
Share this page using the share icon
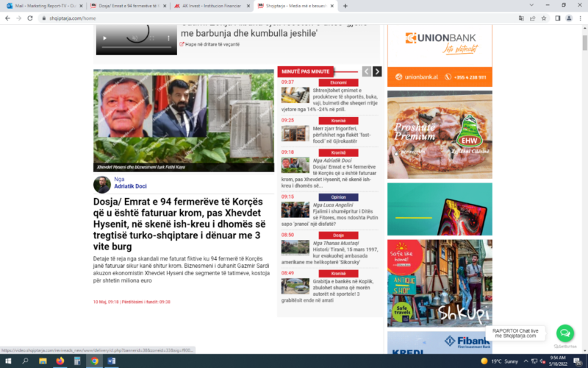click(532, 18)
